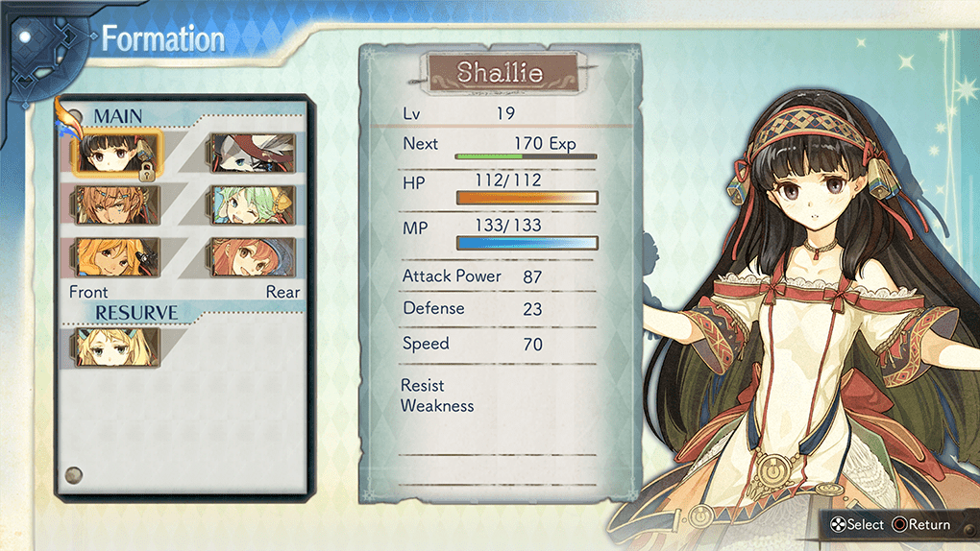The height and width of the screenshot is (551, 980).
Task: Choose the orange-haired character portrait in front
Action: tap(117, 204)
